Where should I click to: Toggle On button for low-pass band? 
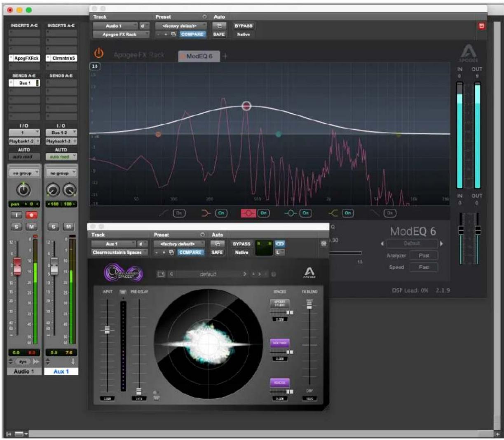390,213
